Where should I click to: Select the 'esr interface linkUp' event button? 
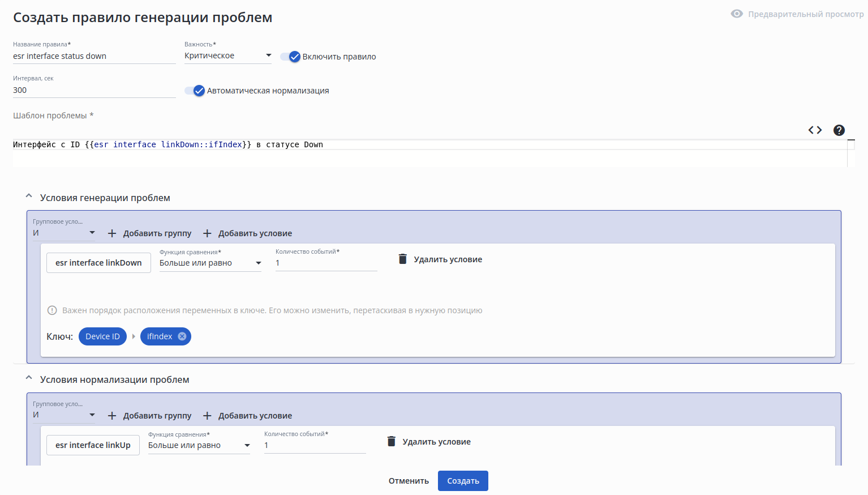coord(93,445)
